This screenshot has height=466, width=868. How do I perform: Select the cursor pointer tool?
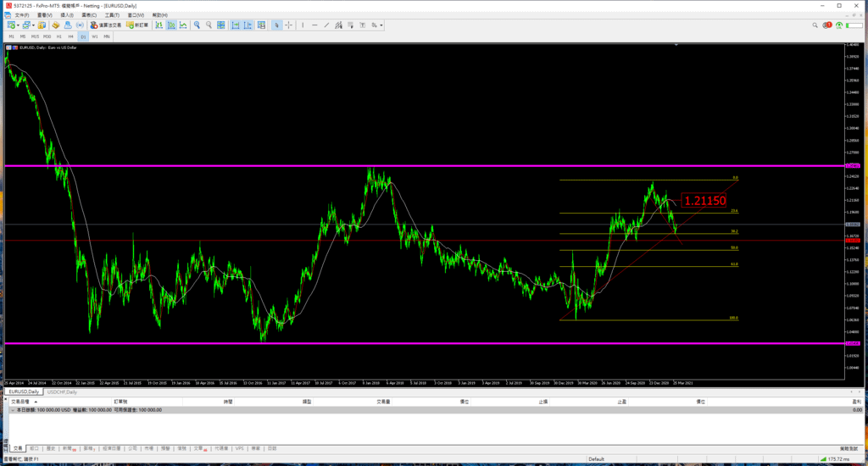point(276,25)
